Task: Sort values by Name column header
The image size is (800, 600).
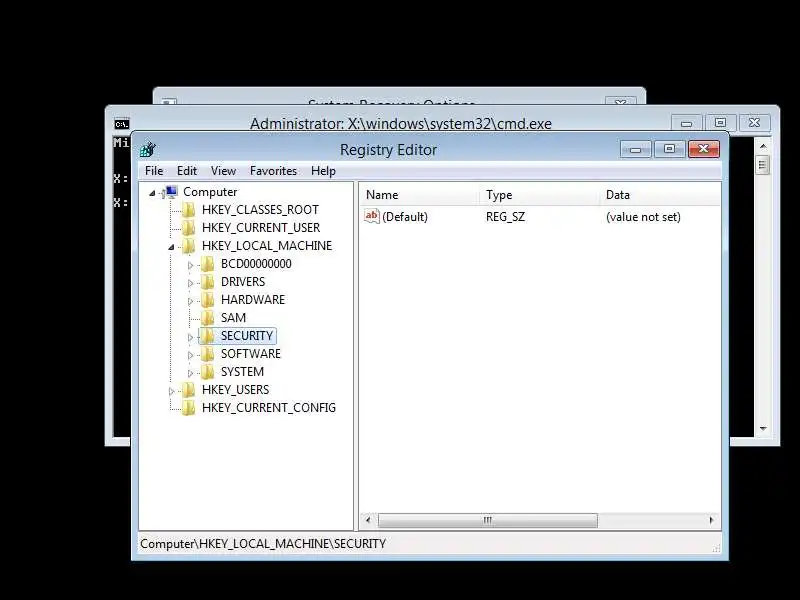Action: pyautogui.click(x=420, y=195)
